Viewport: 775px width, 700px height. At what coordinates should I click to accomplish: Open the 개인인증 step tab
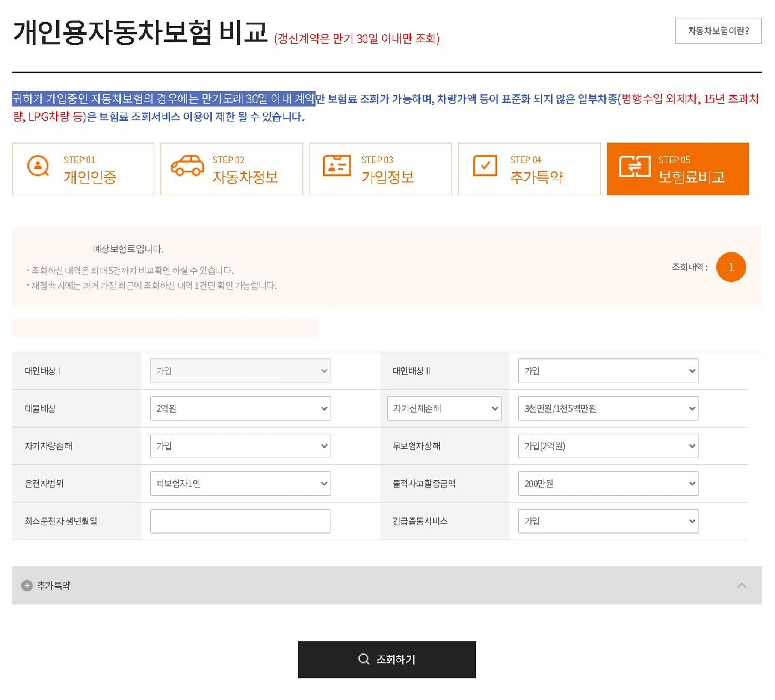[x=83, y=169]
